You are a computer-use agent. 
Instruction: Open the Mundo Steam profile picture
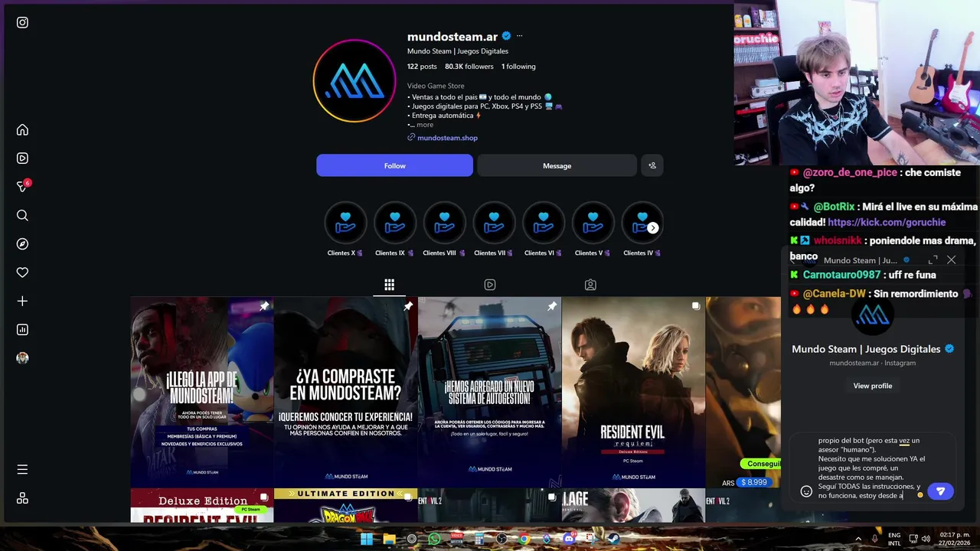click(354, 81)
